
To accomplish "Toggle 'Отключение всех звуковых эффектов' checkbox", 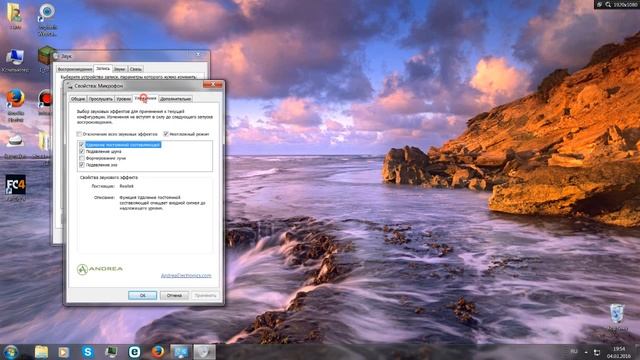I will tap(79, 134).
